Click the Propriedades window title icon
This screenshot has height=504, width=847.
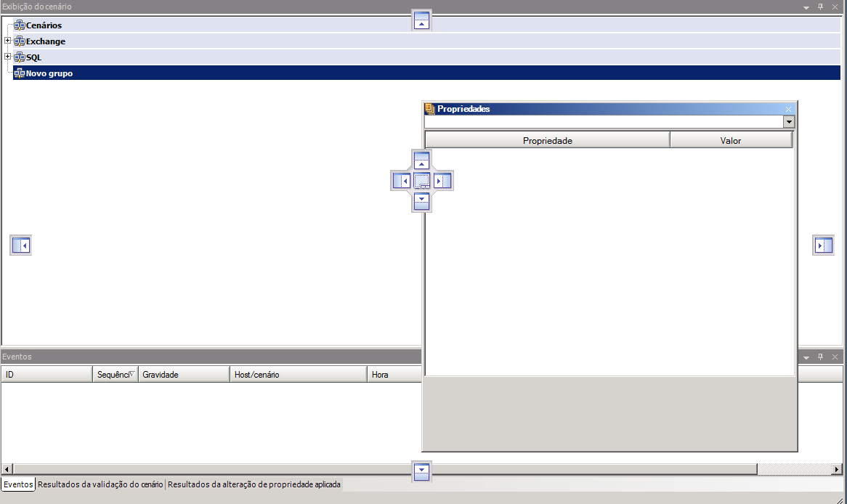[x=430, y=109]
